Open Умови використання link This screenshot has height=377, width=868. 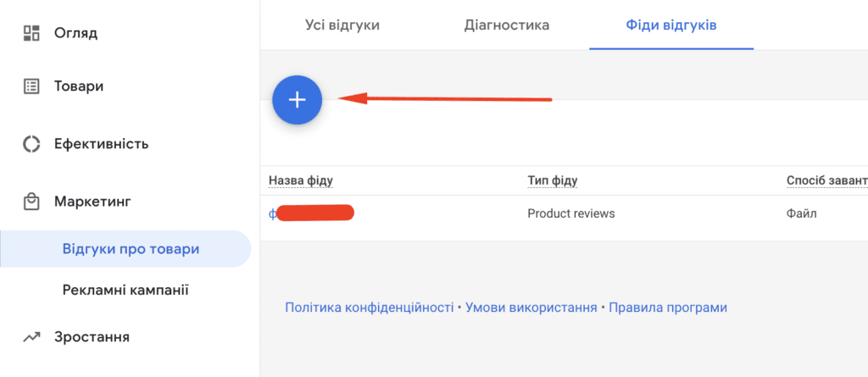[x=531, y=308]
